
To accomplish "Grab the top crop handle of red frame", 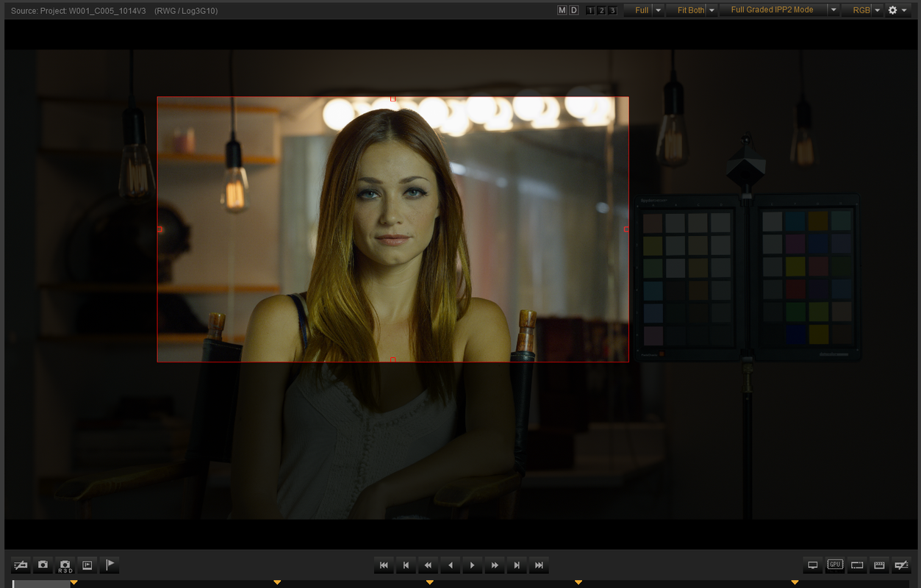I will [x=393, y=98].
